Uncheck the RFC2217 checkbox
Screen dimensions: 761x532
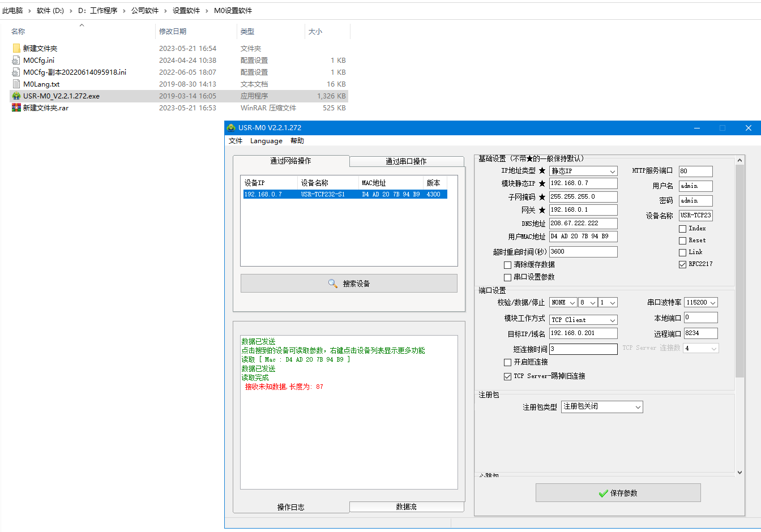(682, 264)
